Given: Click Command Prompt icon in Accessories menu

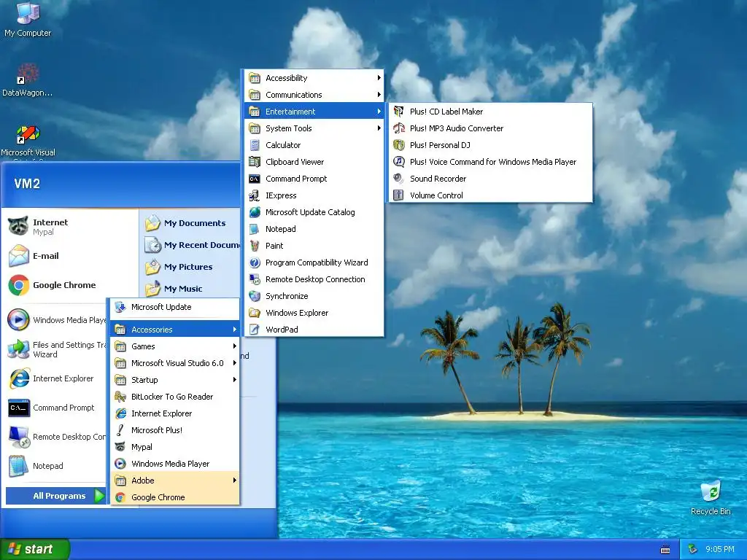Looking at the screenshot, I should [x=255, y=179].
